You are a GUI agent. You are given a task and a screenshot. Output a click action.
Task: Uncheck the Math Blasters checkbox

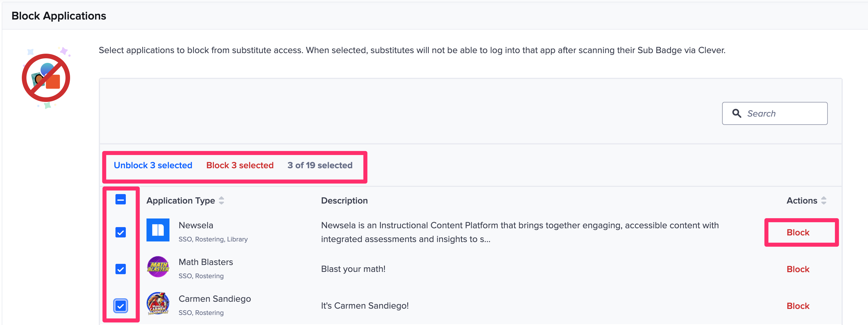pos(121,269)
